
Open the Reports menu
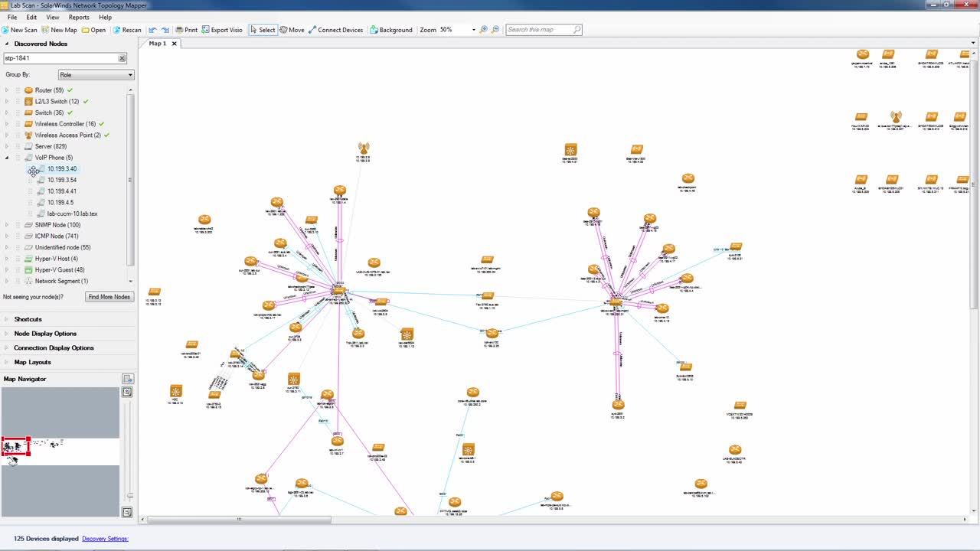click(79, 17)
